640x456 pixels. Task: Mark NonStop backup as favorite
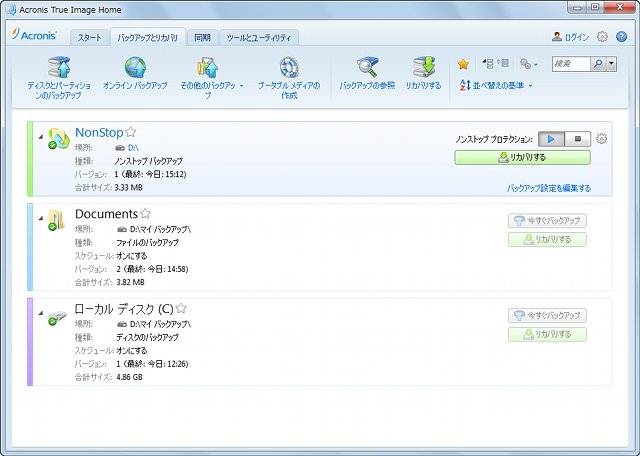(131, 132)
